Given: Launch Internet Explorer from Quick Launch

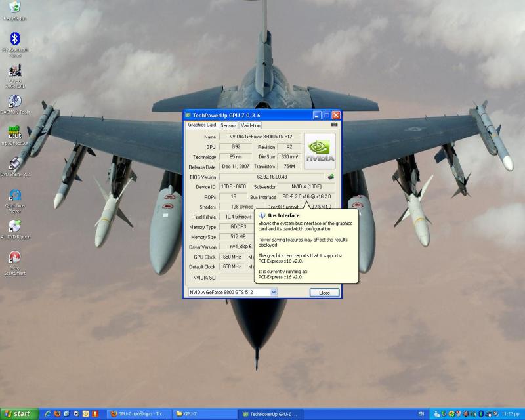Looking at the screenshot, I should (47, 414).
